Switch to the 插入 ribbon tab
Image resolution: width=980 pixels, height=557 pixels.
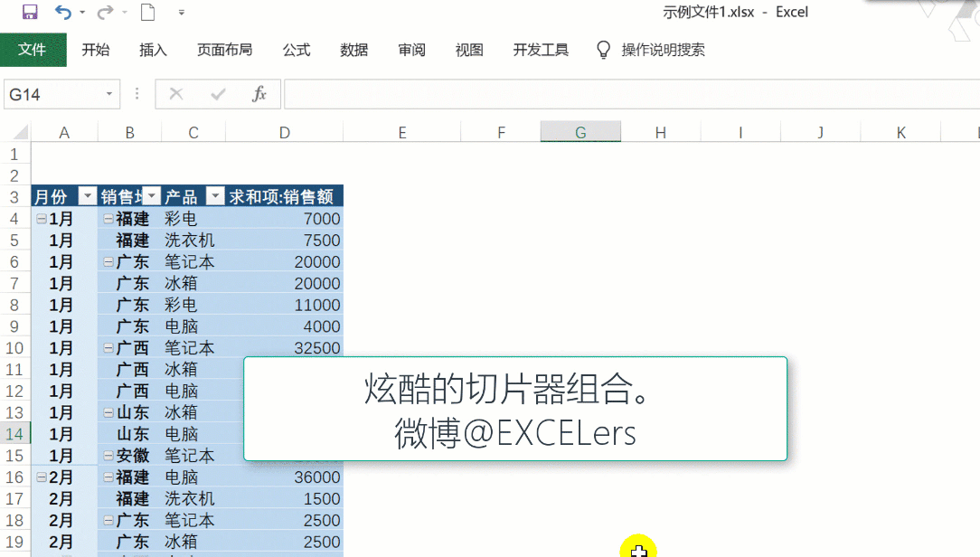[x=153, y=50]
